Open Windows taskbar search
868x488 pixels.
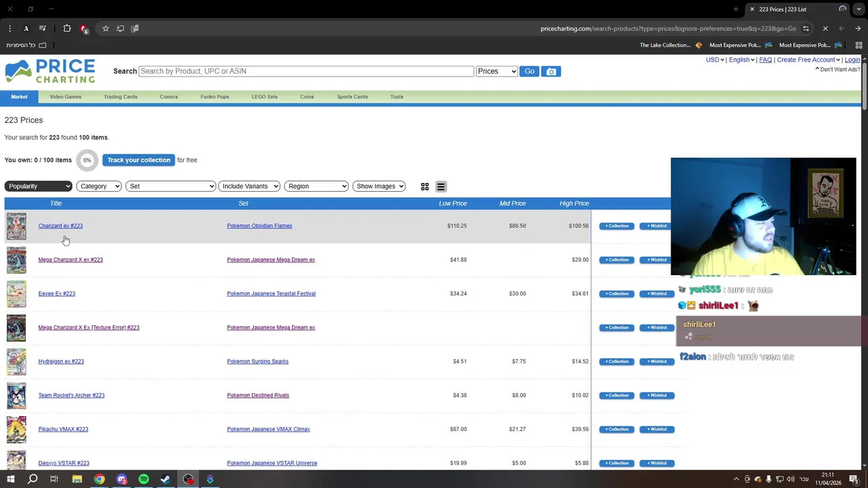(x=32, y=479)
